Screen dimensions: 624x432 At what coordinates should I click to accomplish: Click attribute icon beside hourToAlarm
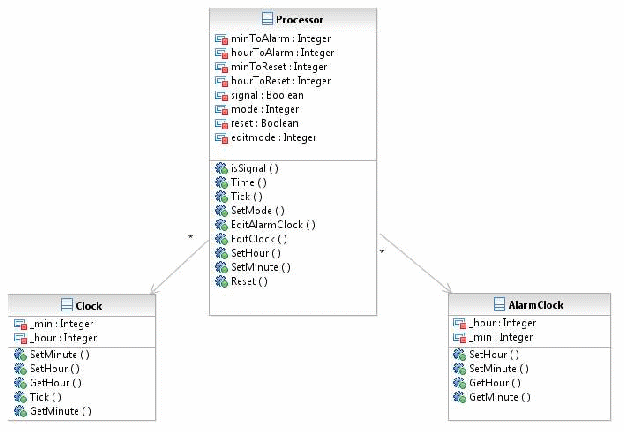pos(221,53)
